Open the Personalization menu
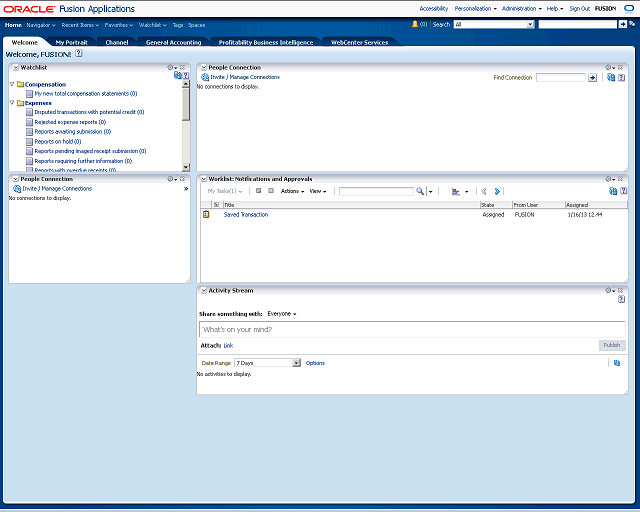640x512 pixels. pos(476,9)
